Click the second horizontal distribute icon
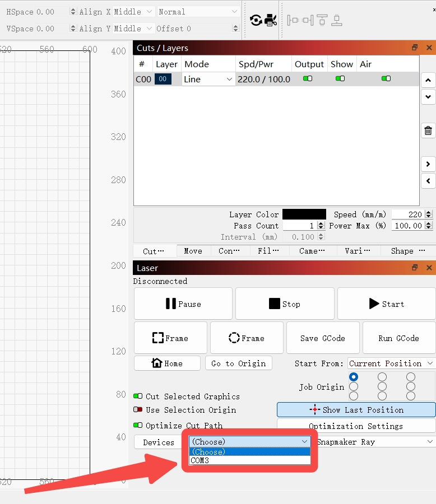 tap(308, 20)
